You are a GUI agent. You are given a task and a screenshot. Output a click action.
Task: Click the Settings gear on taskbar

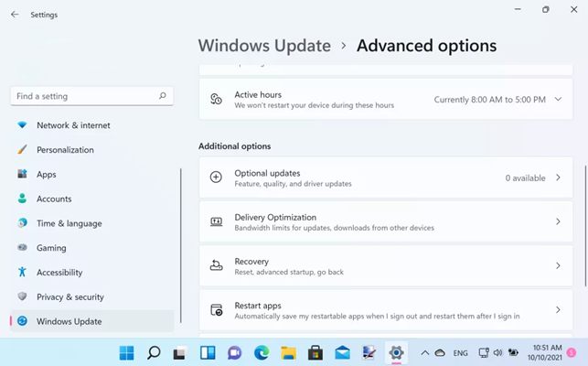(396, 353)
